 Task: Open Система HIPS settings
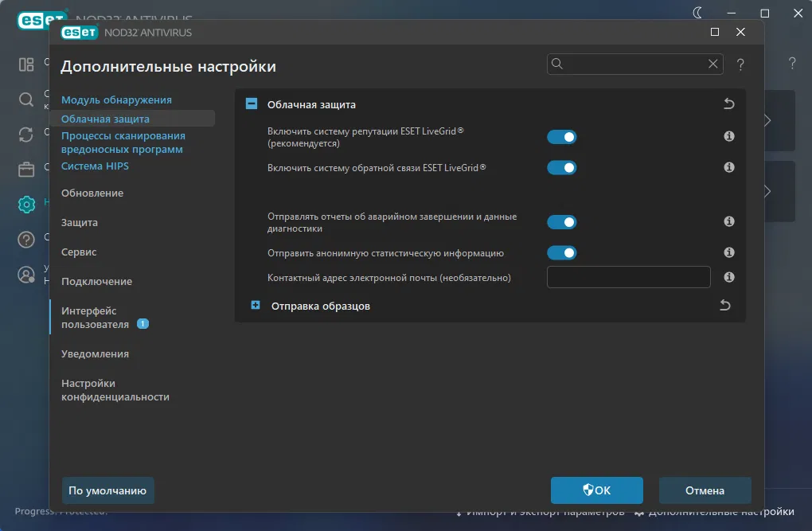(x=95, y=166)
